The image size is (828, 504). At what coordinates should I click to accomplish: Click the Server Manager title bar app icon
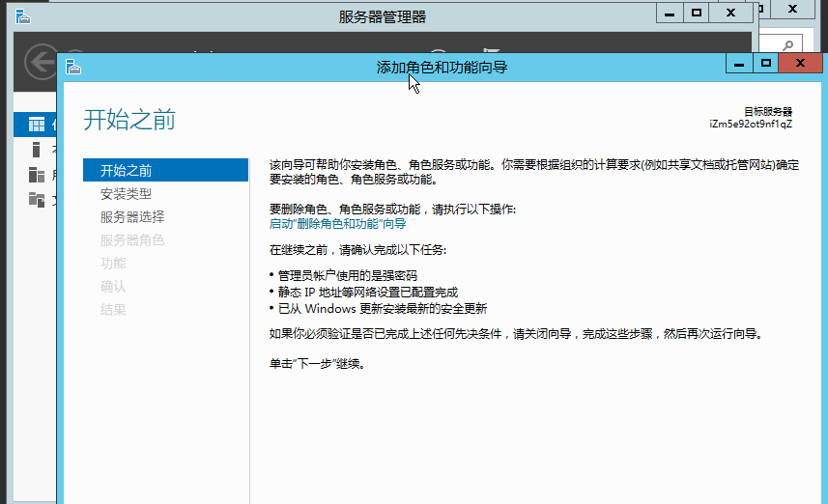click(x=23, y=16)
